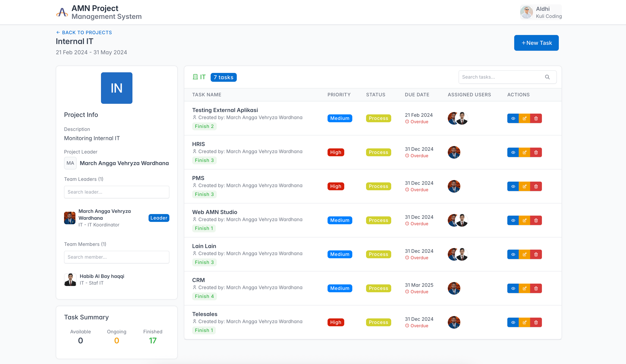Focus the Search leader input
Image resolution: width=626 pixels, height=364 pixels.
tap(117, 192)
